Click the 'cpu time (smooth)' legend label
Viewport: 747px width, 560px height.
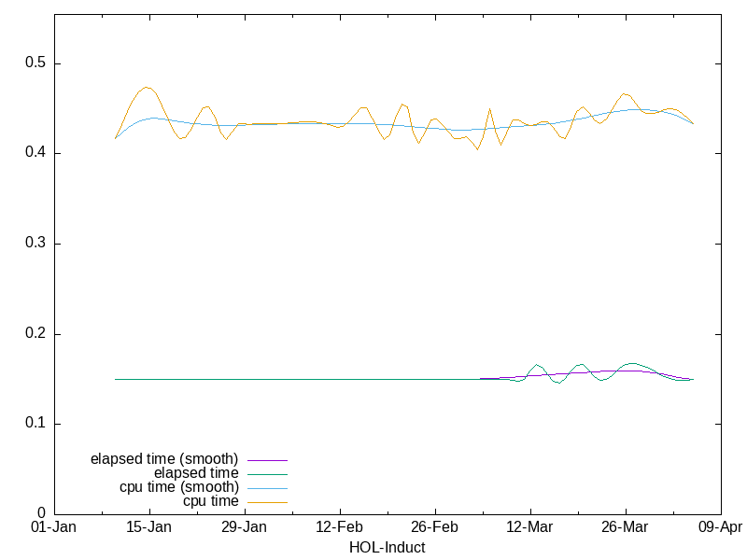click(179, 487)
